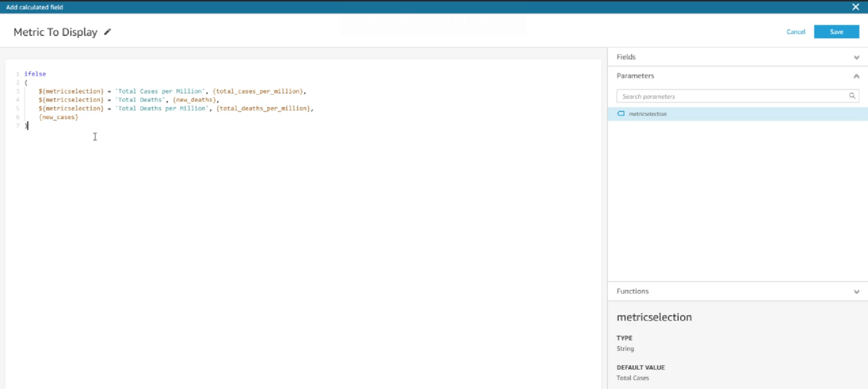Save the calculated field
Image resolution: width=868 pixels, height=389 pixels.
coord(836,32)
